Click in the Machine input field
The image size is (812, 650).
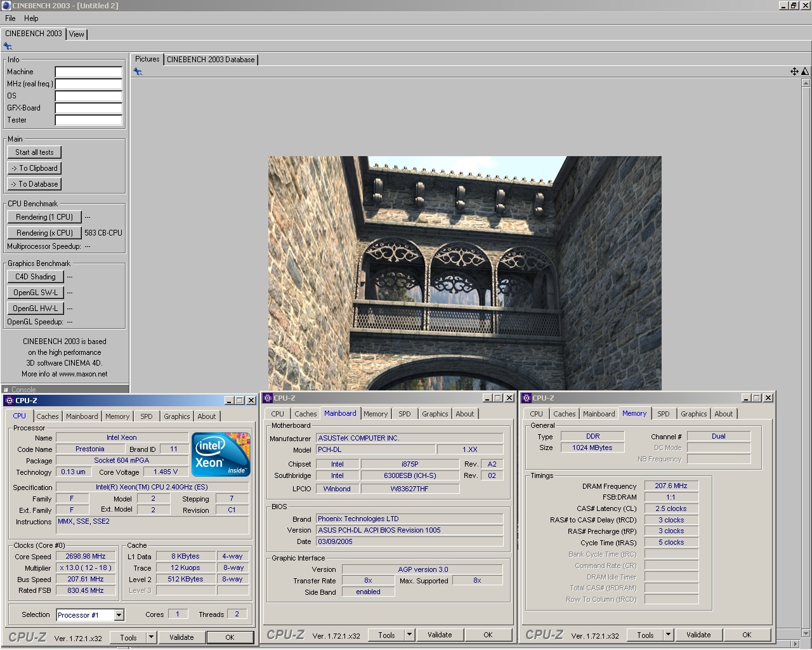click(x=89, y=72)
